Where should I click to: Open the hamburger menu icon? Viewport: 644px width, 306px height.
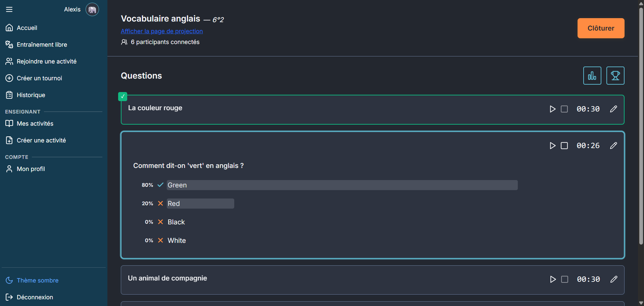point(9,9)
